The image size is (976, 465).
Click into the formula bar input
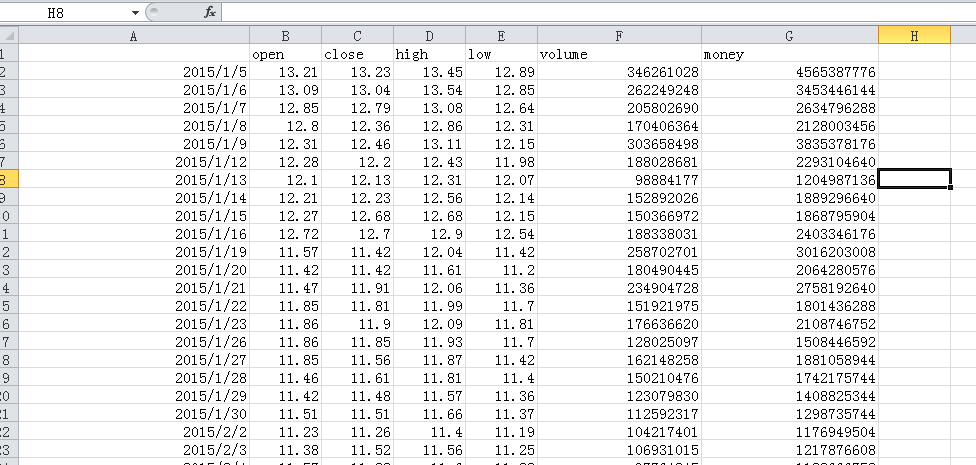click(x=598, y=12)
